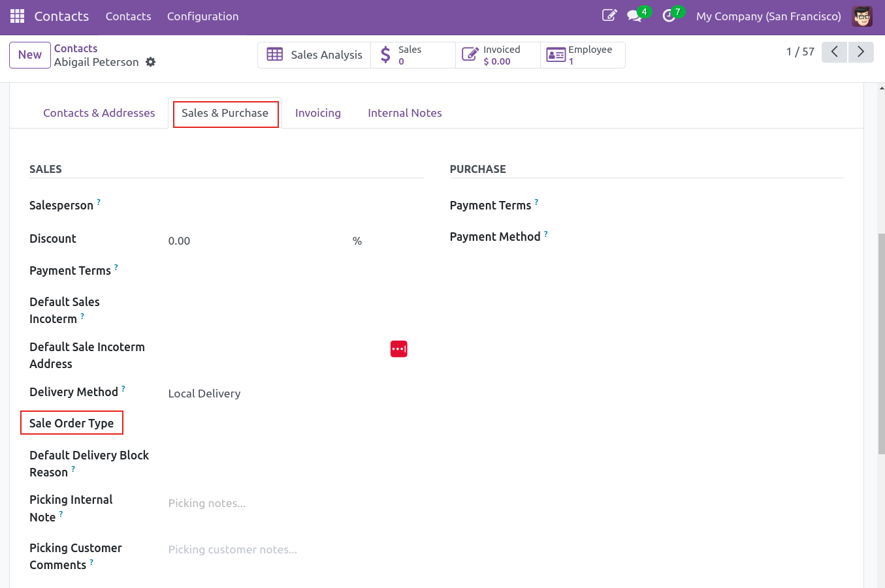Go to previous contact record arrow
Screen dimensions: 885x588
click(835, 52)
